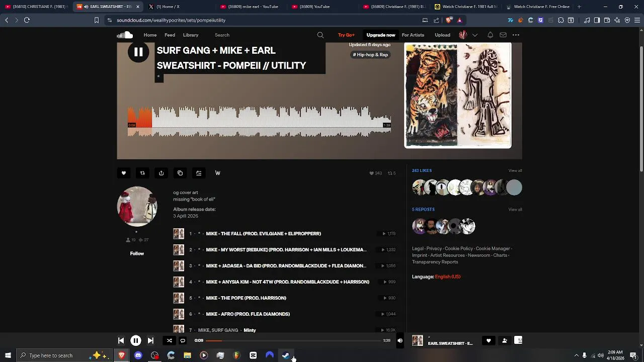Follow the playlist uploader
This screenshot has height=362, width=644.
coord(137,253)
